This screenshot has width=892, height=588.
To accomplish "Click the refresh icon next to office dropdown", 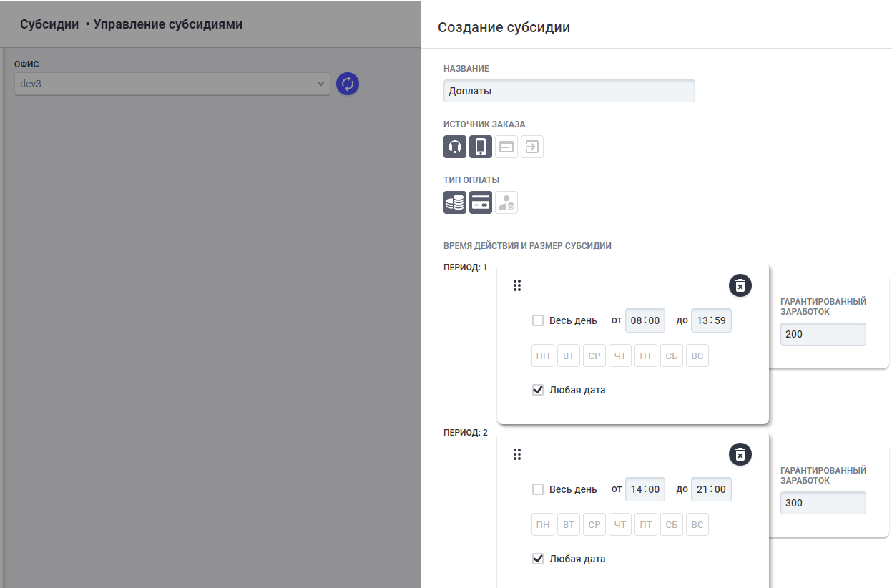I will pyautogui.click(x=348, y=84).
